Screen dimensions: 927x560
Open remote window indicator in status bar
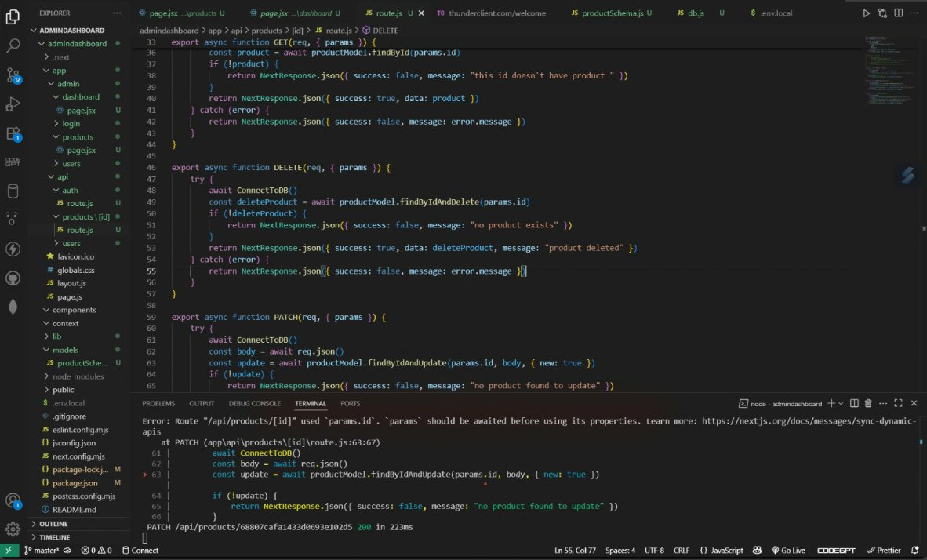coord(9,551)
